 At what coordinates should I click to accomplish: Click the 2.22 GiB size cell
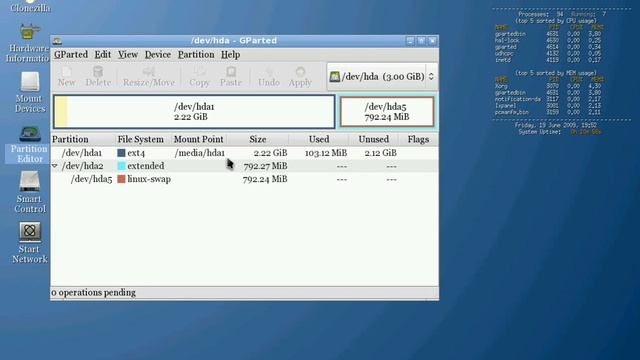tap(270, 153)
